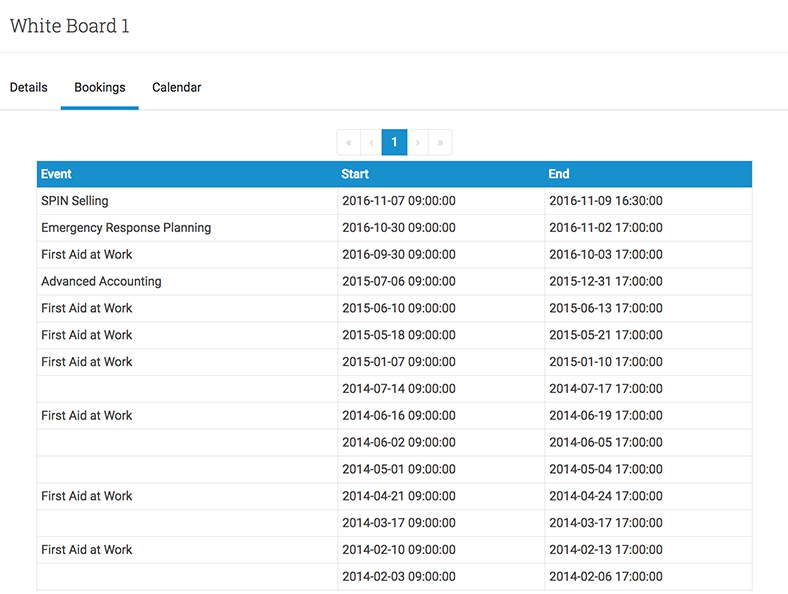Click end time 2016-10-03 17:00:00
This screenshot has width=788, height=594.
[606, 255]
